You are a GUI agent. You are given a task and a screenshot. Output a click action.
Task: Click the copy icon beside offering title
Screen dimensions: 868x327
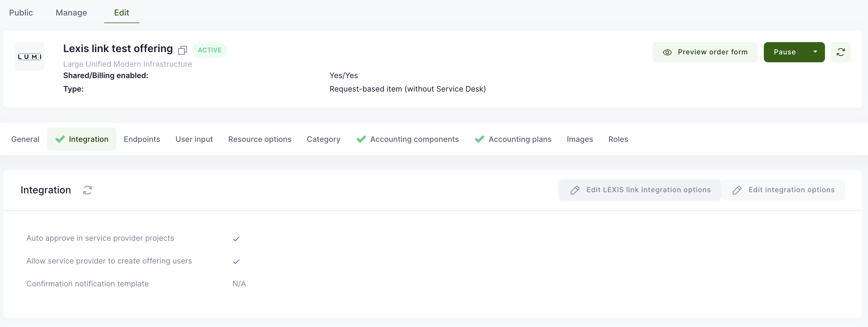click(182, 50)
